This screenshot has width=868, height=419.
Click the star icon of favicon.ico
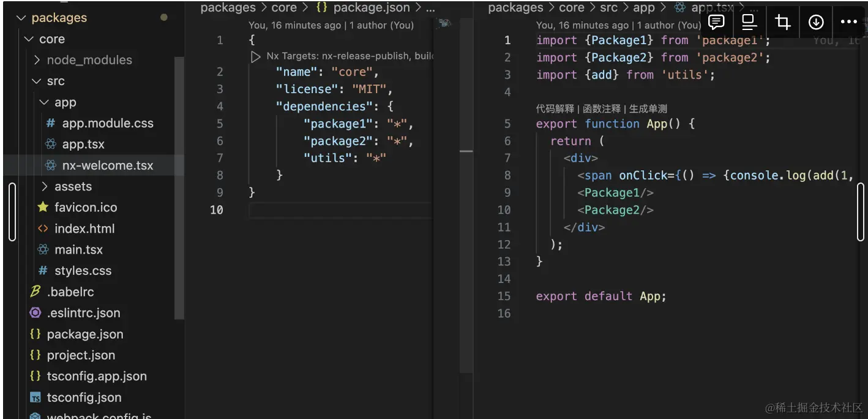43,207
